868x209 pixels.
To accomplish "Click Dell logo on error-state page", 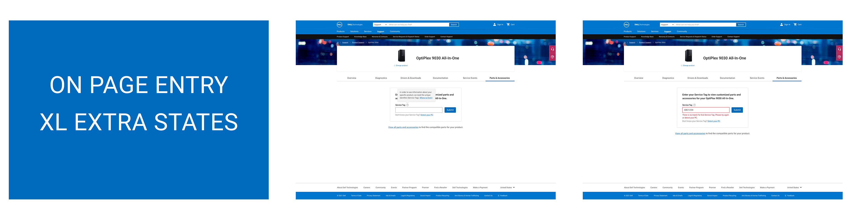I will 626,25.
